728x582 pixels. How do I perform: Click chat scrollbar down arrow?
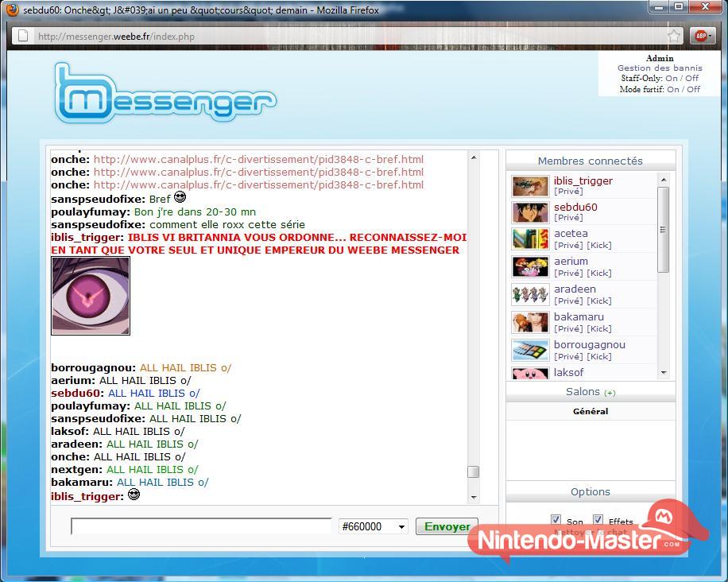pos(474,498)
